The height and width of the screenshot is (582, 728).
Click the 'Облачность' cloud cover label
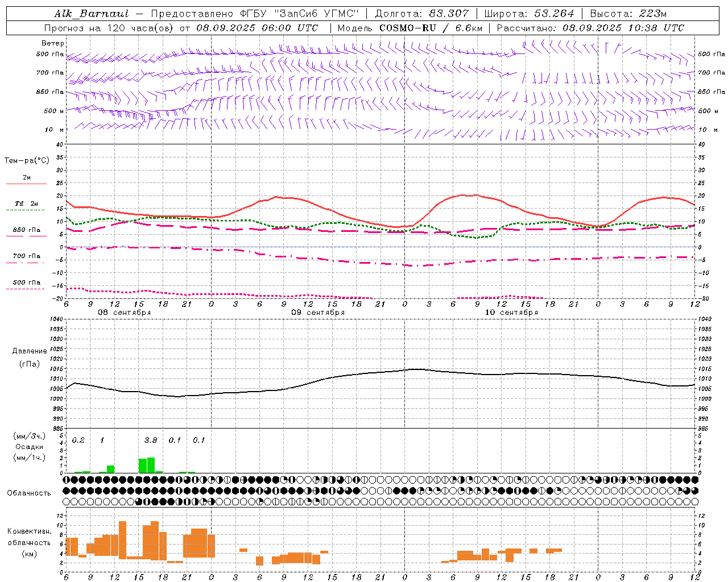tap(29, 493)
